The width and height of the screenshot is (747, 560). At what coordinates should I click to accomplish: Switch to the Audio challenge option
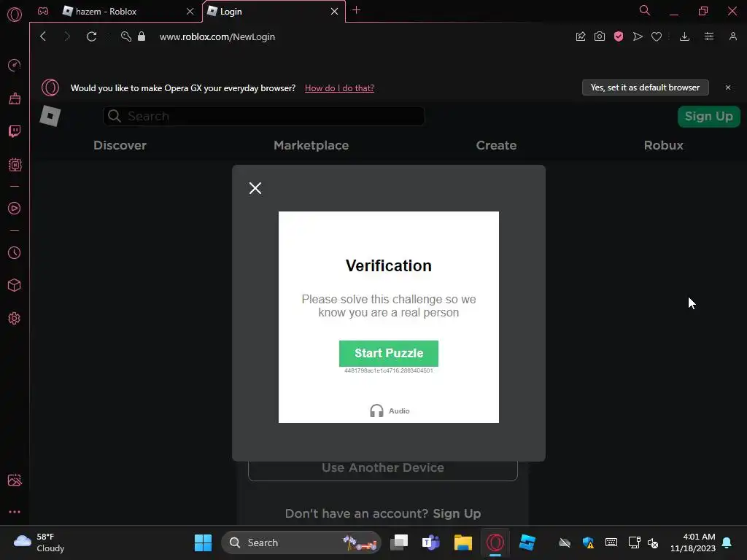[x=390, y=411]
